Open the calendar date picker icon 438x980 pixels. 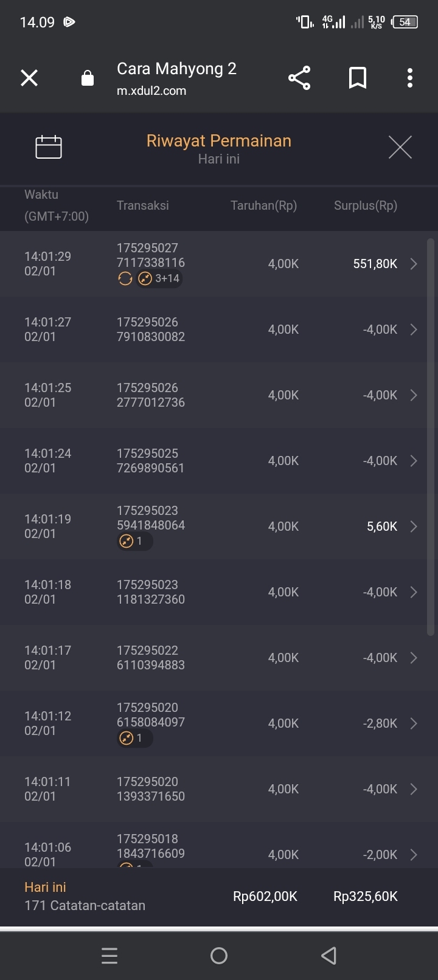(x=49, y=147)
